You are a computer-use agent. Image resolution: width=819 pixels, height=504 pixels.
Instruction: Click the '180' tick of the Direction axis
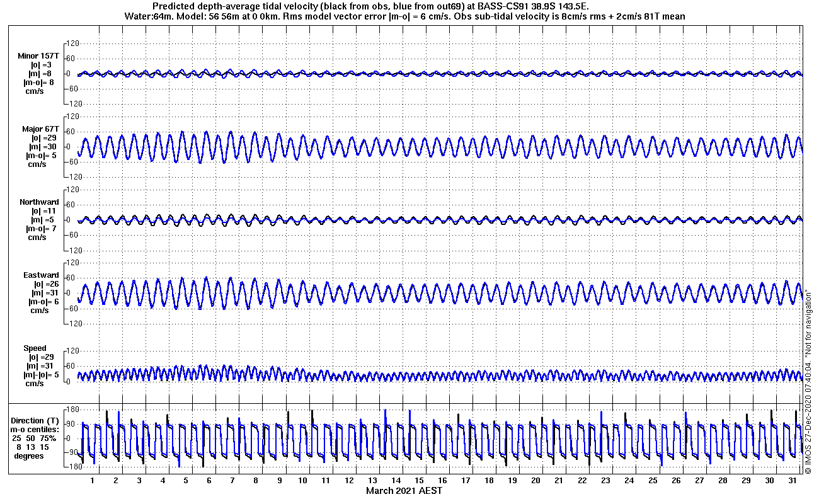click(72, 409)
